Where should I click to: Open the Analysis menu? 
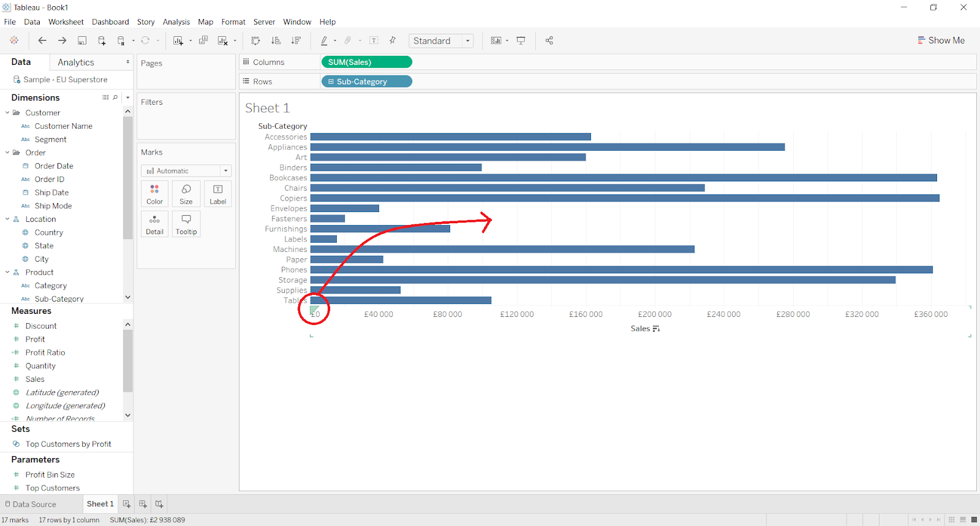(176, 22)
